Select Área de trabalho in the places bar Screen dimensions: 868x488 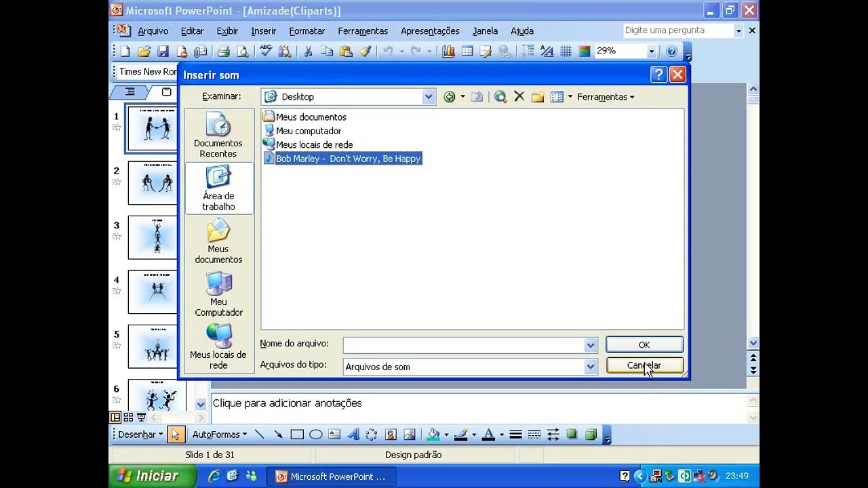point(218,188)
